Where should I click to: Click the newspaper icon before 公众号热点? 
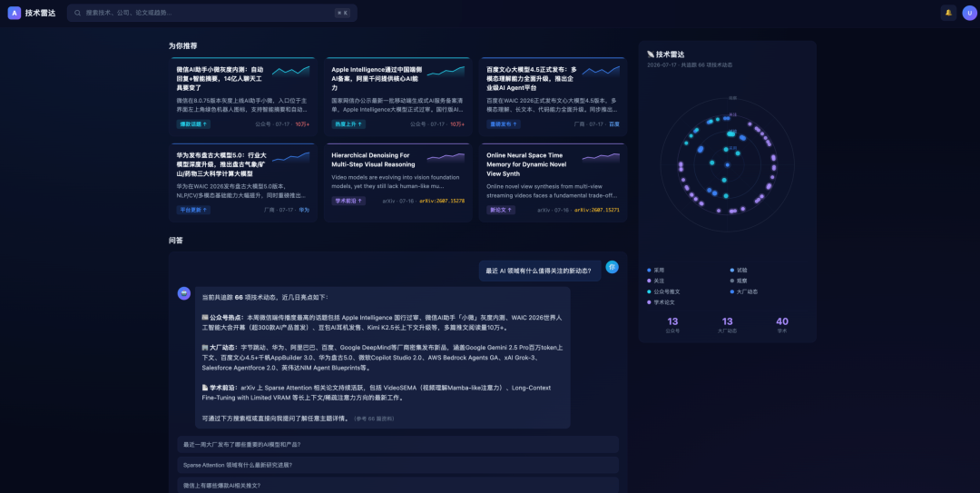205,318
